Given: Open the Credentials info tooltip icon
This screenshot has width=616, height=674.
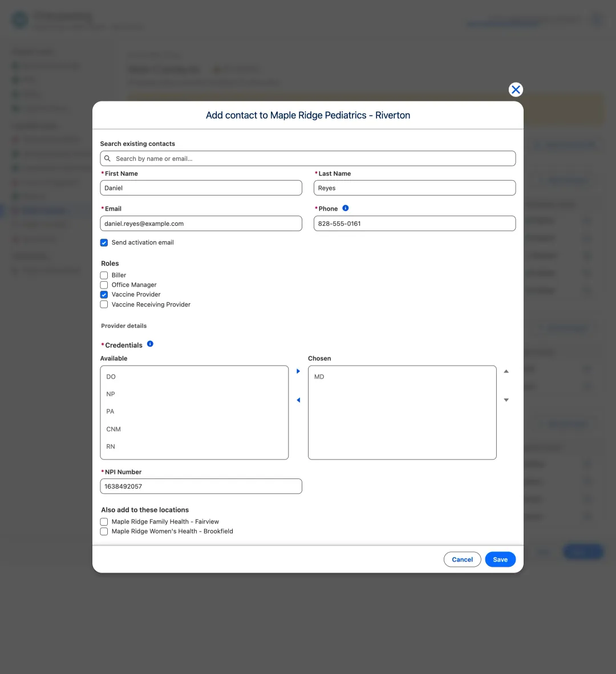Looking at the screenshot, I should pyautogui.click(x=150, y=344).
